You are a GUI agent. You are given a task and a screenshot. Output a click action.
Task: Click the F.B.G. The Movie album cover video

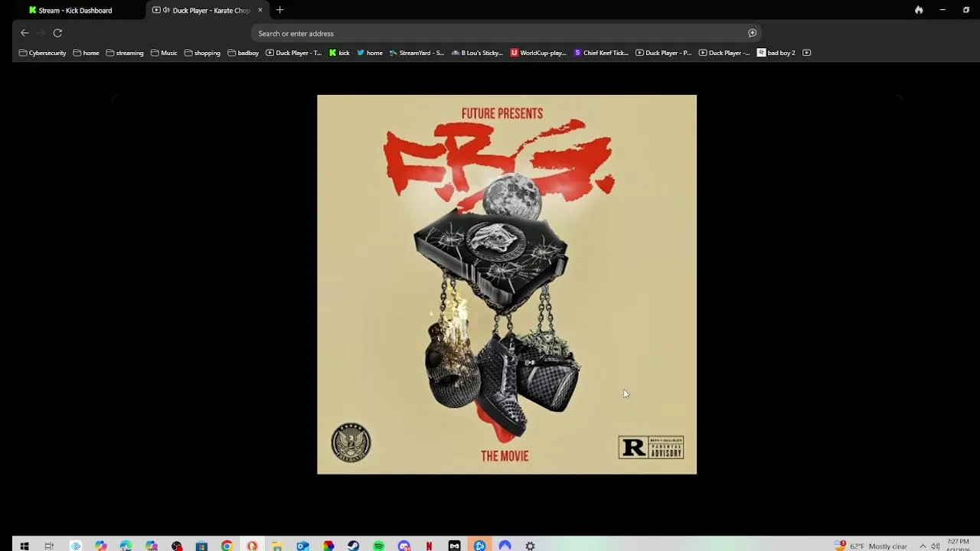click(x=507, y=285)
